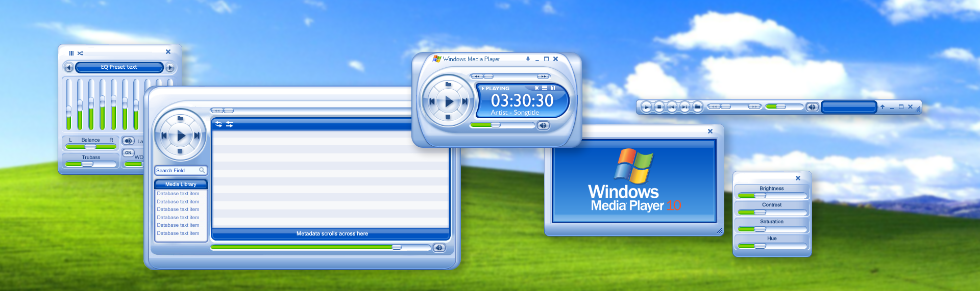Click the EQ Preset text display
Viewport: 980px width, 291px height.
(x=119, y=67)
